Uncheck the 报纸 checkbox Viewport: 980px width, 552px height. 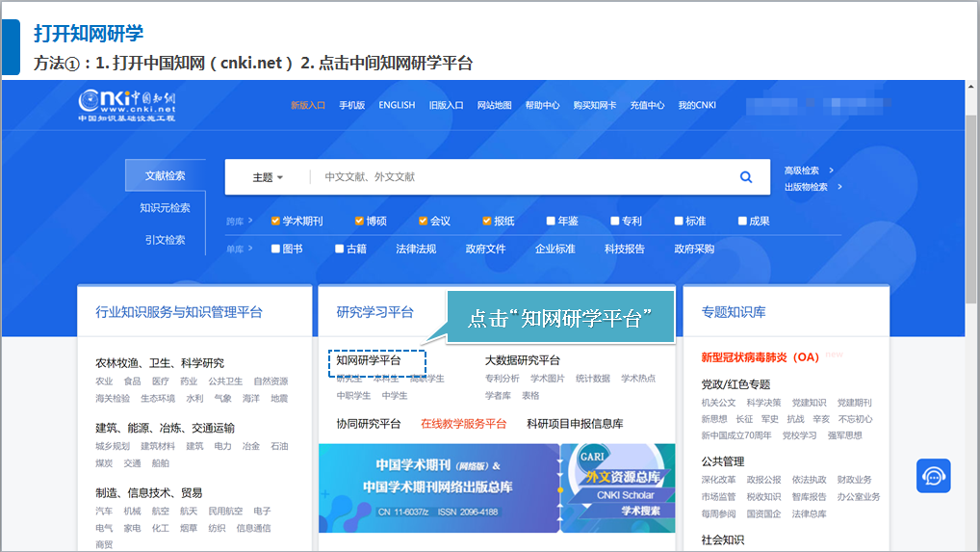pos(487,221)
